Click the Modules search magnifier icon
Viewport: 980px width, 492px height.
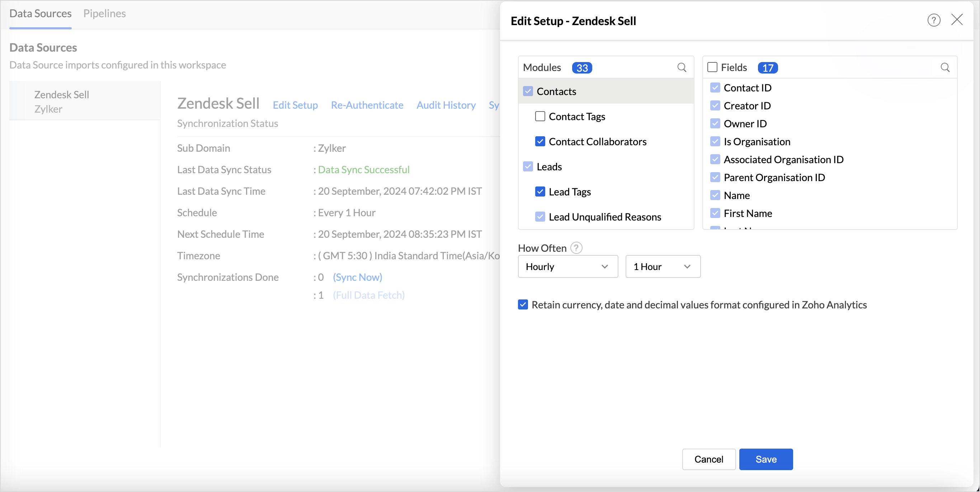click(x=682, y=68)
